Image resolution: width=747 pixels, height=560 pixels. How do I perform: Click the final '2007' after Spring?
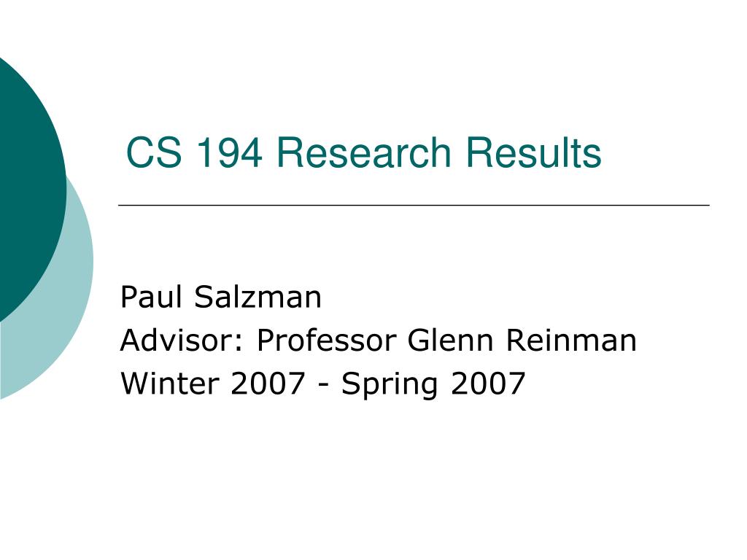(488, 384)
